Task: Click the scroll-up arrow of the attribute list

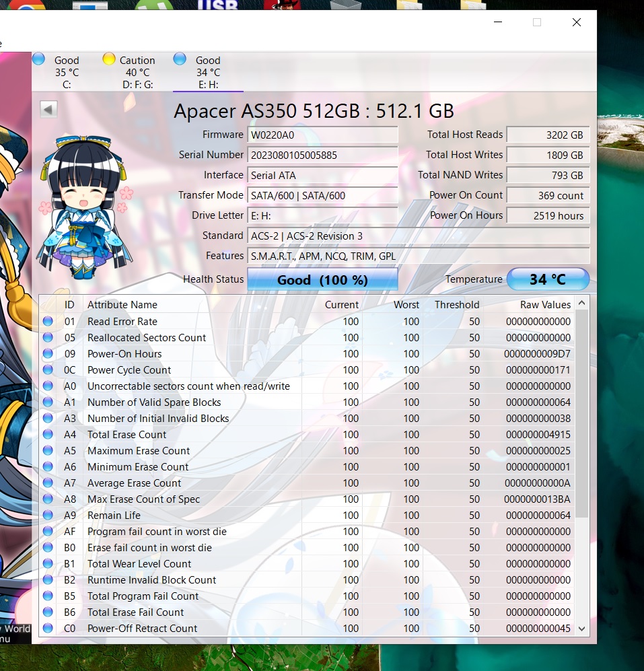Action: [581, 303]
